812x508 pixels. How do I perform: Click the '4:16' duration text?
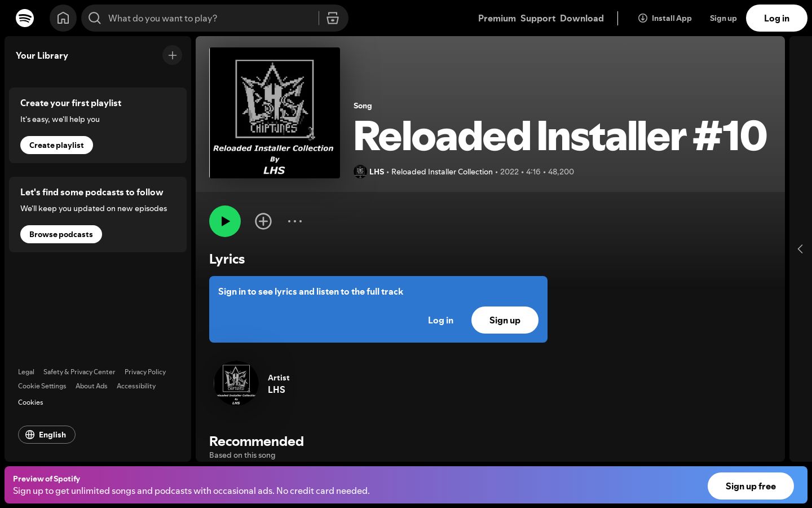click(x=533, y=172)
